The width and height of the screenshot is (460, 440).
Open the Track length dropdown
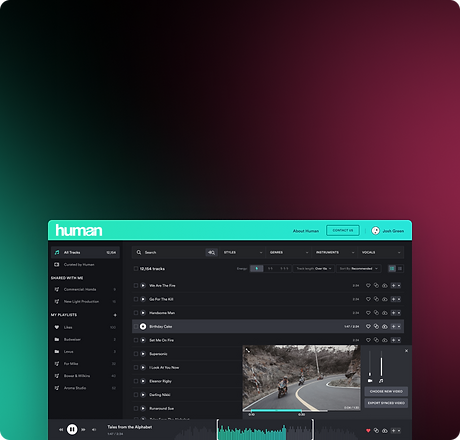pos(314,268)
